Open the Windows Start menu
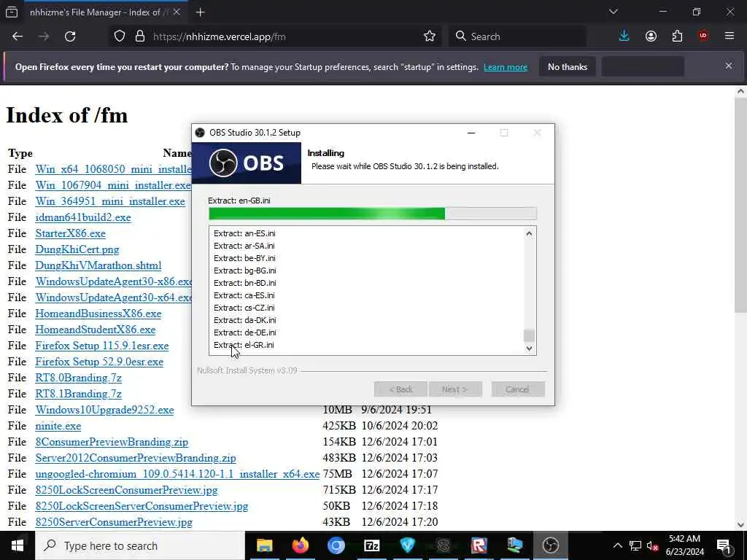This screenshot has height=560, width=747. [x=18, y=545]
